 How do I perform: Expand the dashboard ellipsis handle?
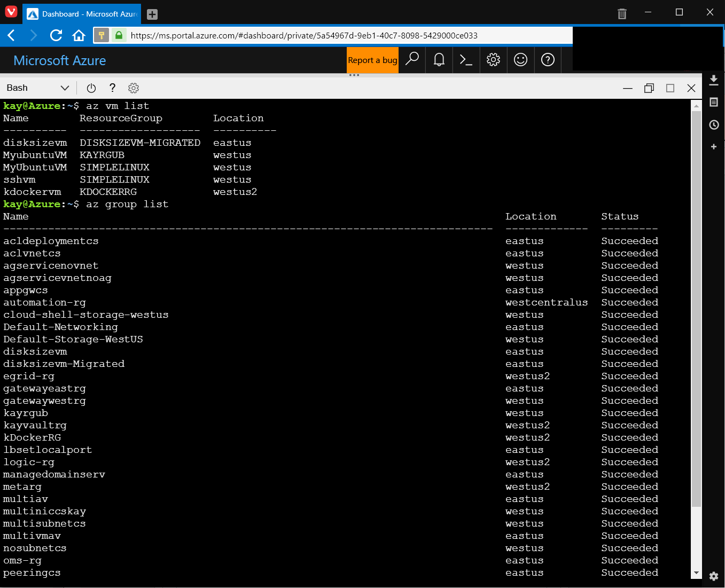click(354, 75)
